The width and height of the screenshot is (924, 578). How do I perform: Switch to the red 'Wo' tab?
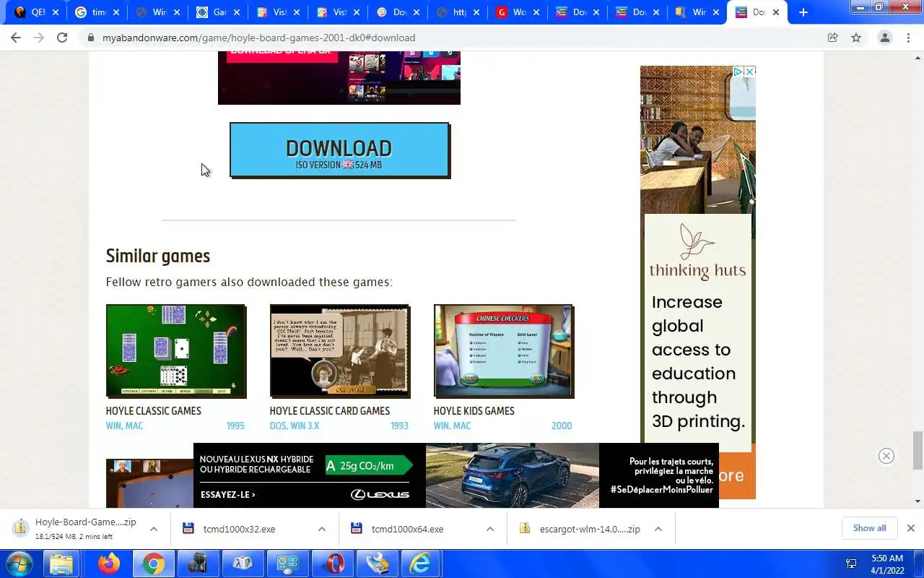tap(518, 12)
